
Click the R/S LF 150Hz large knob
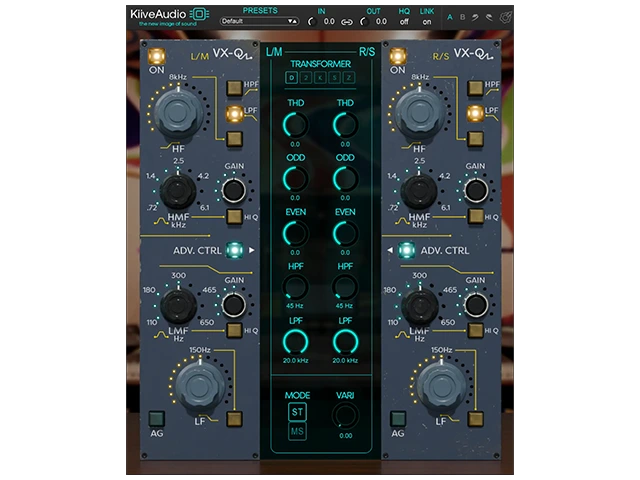pos(441,386)
